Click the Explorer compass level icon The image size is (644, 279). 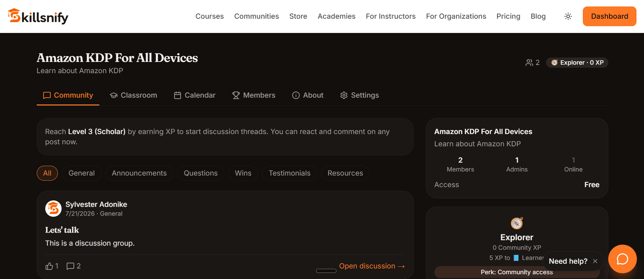pyautogui.click(x=517, y=223)
